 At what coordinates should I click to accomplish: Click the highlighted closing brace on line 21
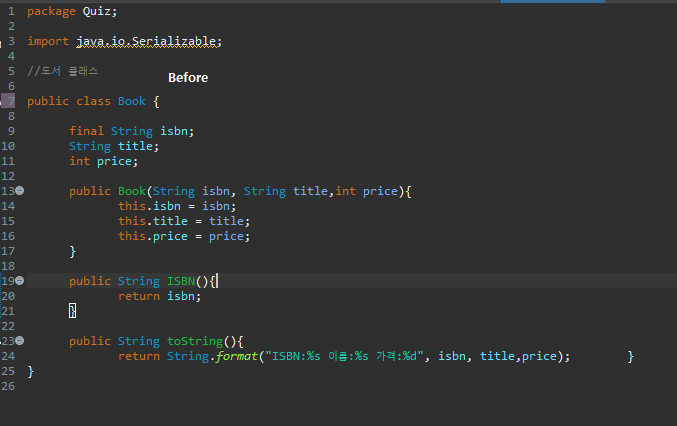73,311
